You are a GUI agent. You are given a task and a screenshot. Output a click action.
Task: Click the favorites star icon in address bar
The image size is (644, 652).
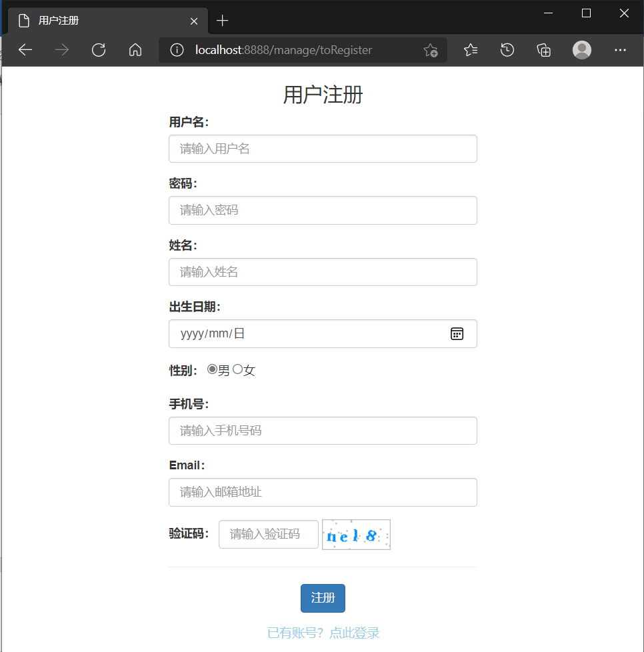click(x=431, y=50)
